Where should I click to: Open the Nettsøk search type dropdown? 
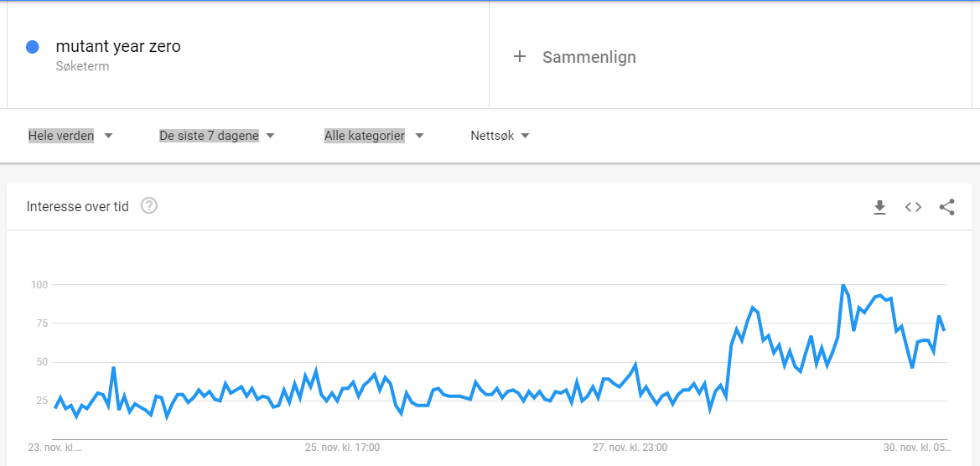(500, 136)
